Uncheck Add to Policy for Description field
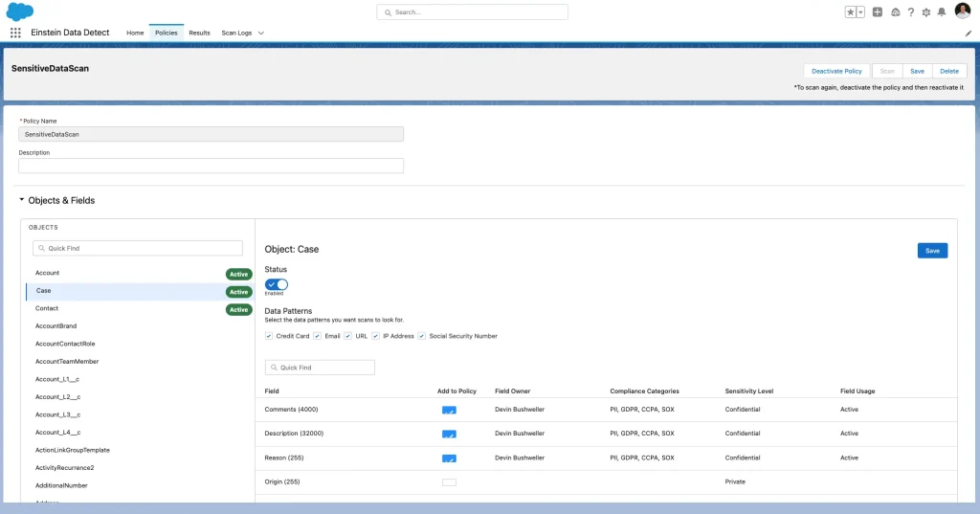The height and width of the screenshot is (514, 980). pos(450,434)
